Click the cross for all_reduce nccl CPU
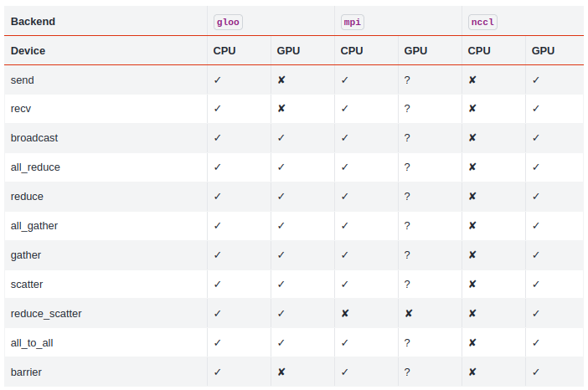The image size is (588, 390). pyautogui.click(x=472, y=167)
